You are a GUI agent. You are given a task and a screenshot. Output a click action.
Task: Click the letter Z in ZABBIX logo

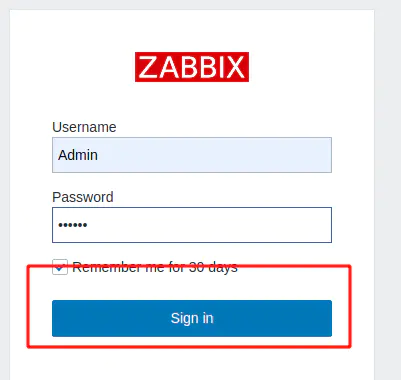[x=147, y=67]
